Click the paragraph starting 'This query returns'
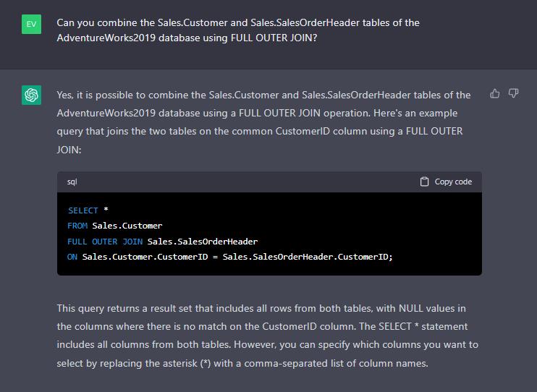This screenshot has width=537, height=392. [267, 336]
